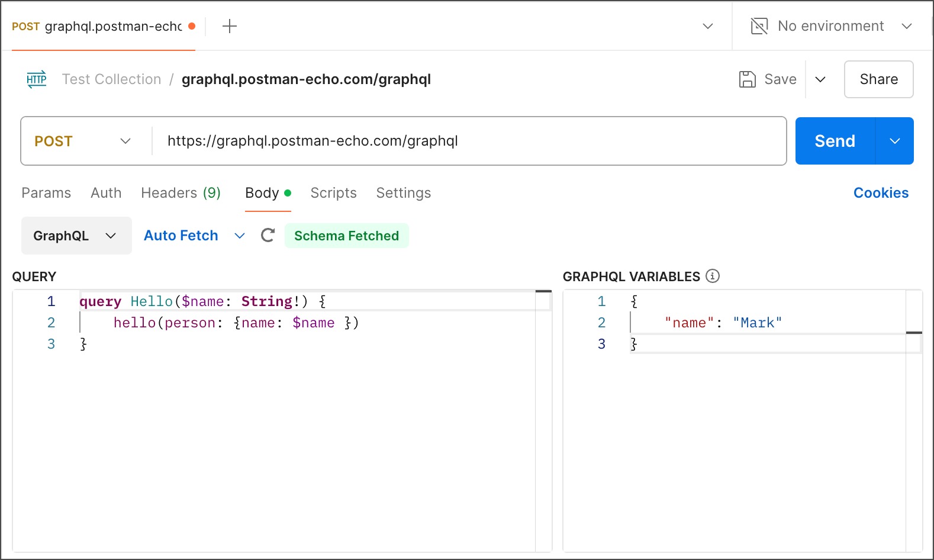This screenshot has width=934, height=560.
Task: Click the variables editor scrollbar track
Action: pos(914,421)
